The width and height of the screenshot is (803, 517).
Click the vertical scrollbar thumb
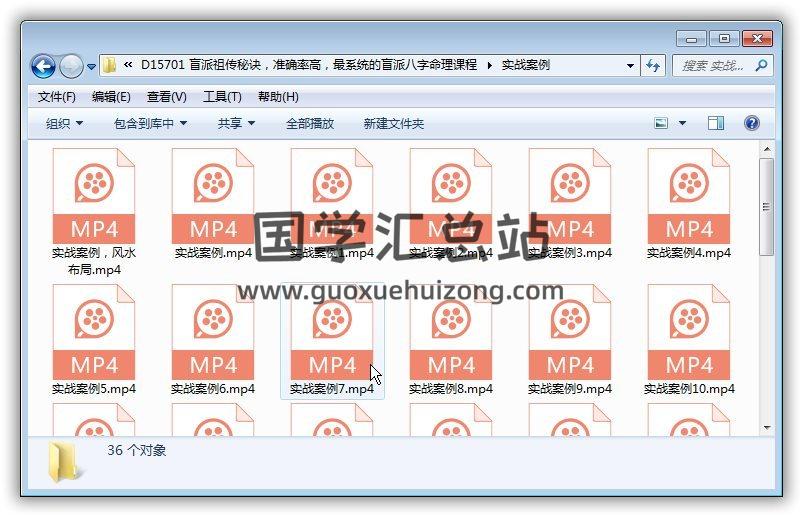(x=767, y=206)
